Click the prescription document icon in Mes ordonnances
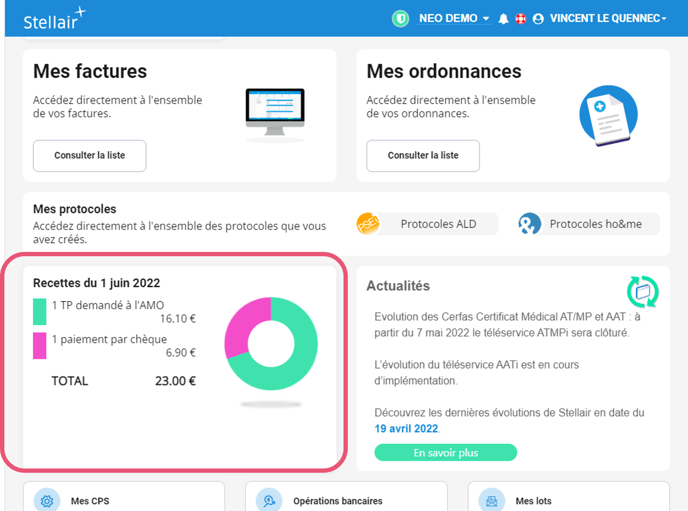 pos(608,114)
